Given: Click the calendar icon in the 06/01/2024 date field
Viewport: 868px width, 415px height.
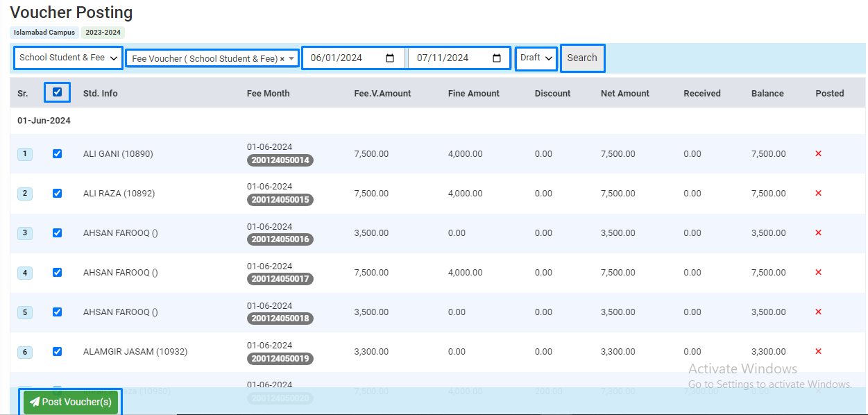Looking at the screenshot, I should coord(390,58).
